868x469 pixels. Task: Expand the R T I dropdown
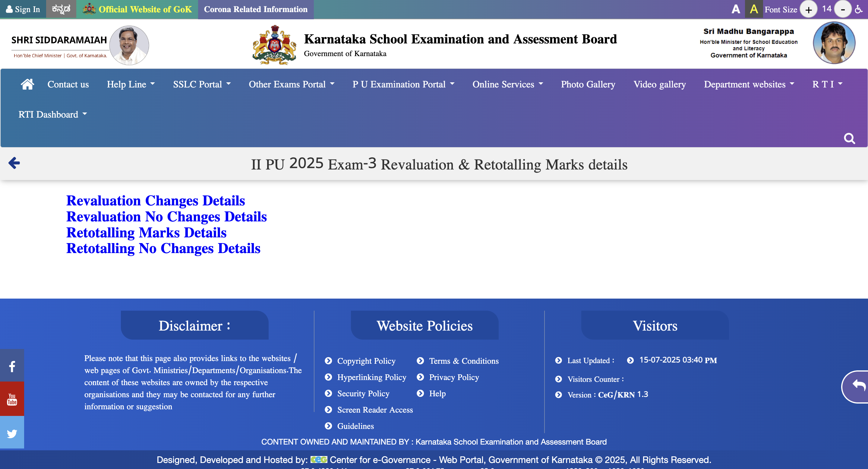pyautogui.click(x=827, y=84)
